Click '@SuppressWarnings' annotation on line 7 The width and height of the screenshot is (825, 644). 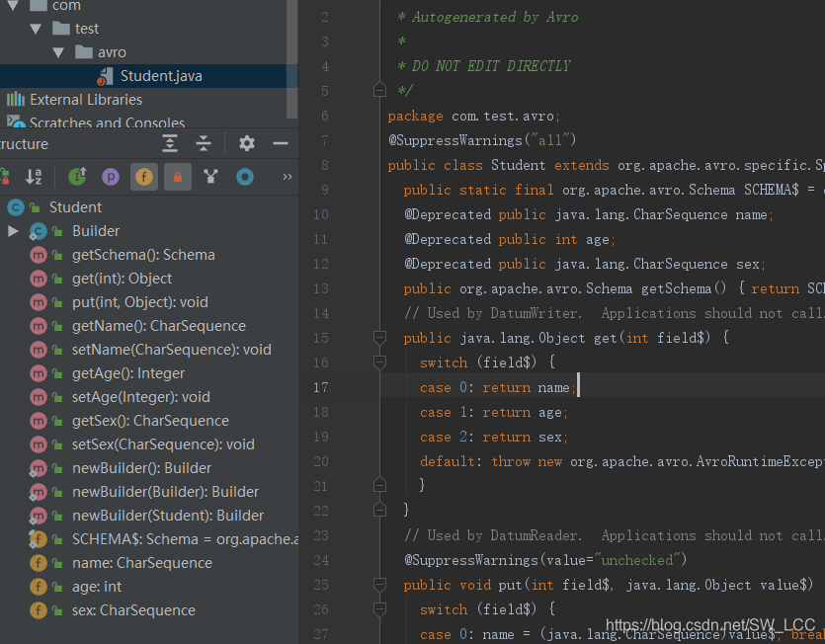coord(455,140)
